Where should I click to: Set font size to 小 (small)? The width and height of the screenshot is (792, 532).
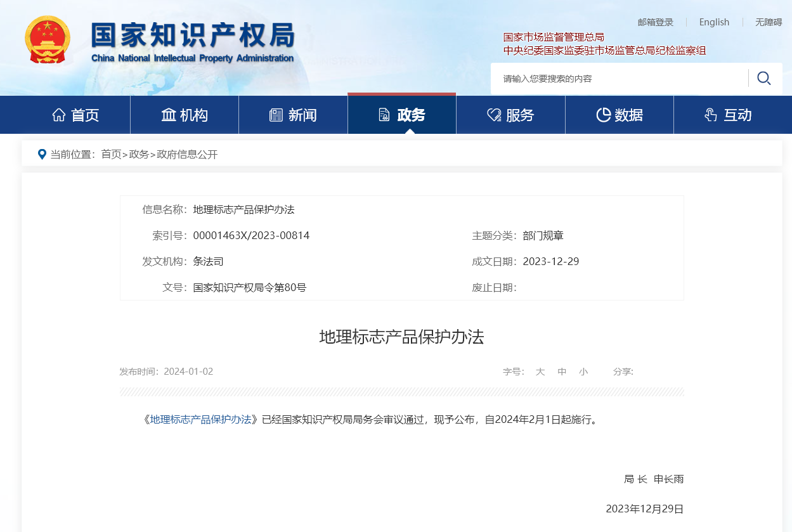(583, 372)
